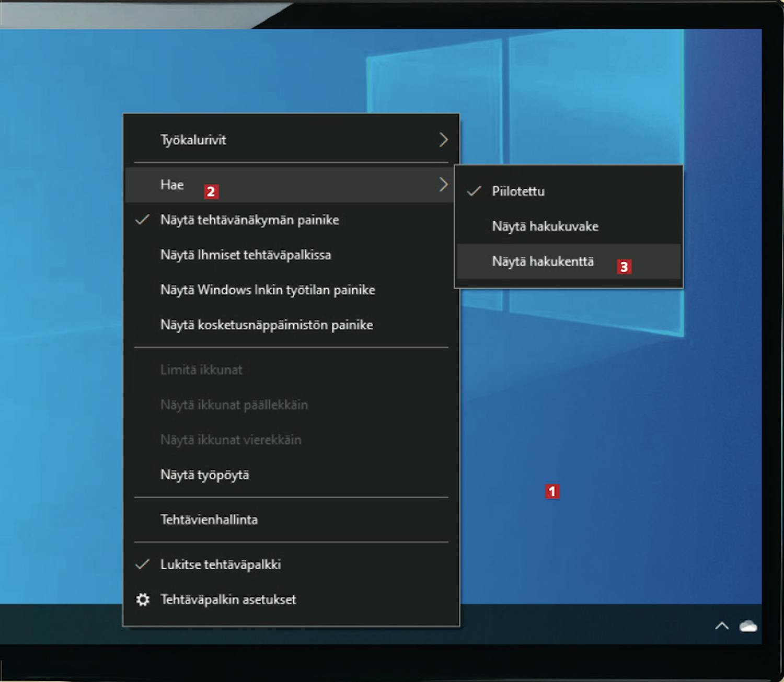Viewport: 784px width, 682px height.
Task: Enable Näytä kosketusnäppäimistön painike
Action: click(x=266, y=325)
